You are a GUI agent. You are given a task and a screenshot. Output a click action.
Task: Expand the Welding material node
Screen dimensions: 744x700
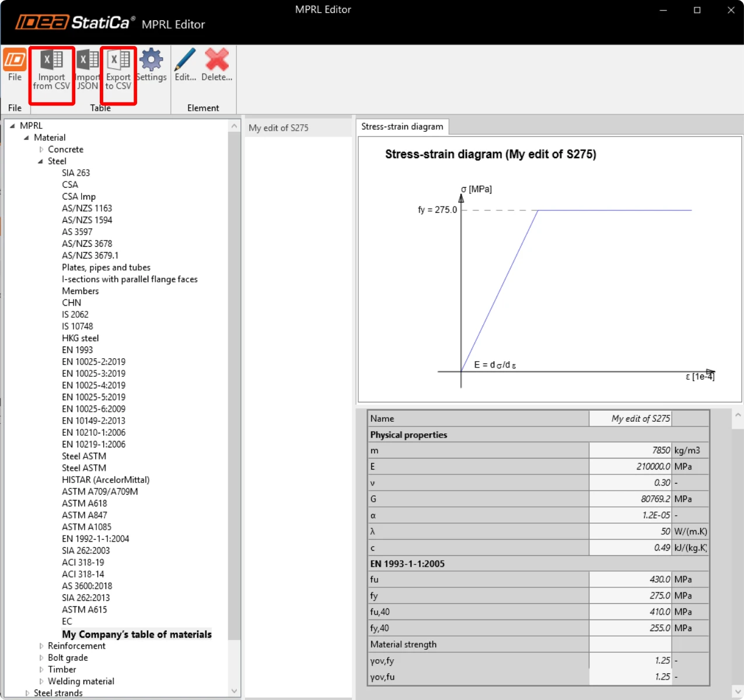[x=41, y=681]
